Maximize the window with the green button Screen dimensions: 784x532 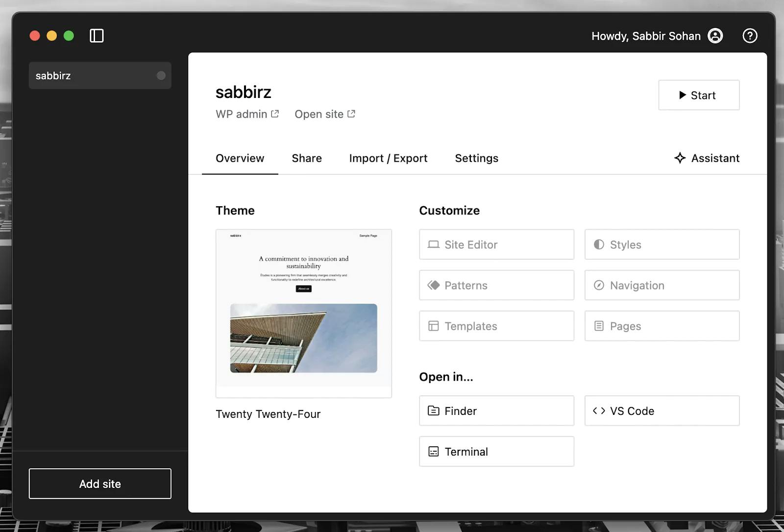pyautogui.click(x=69, y=36)
